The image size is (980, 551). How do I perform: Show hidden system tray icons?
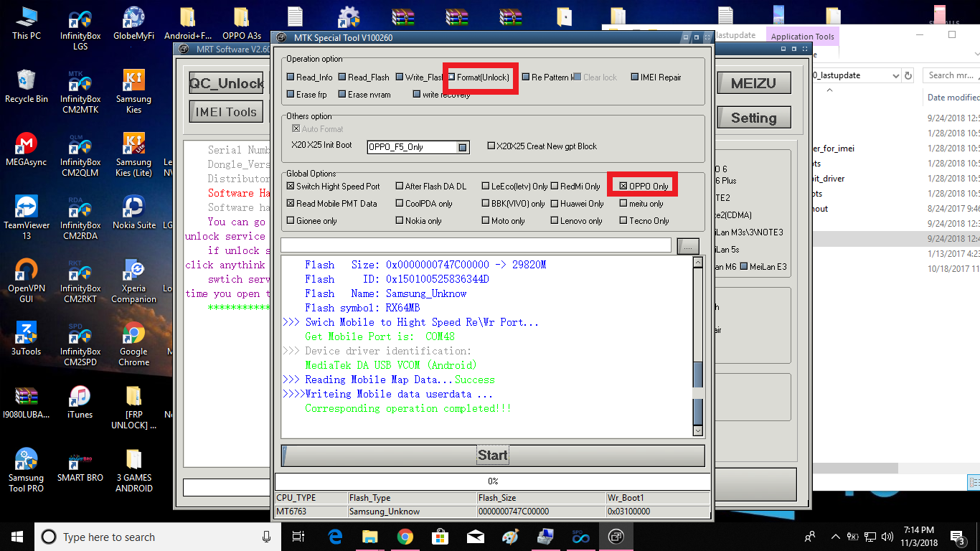click(835, 536)
